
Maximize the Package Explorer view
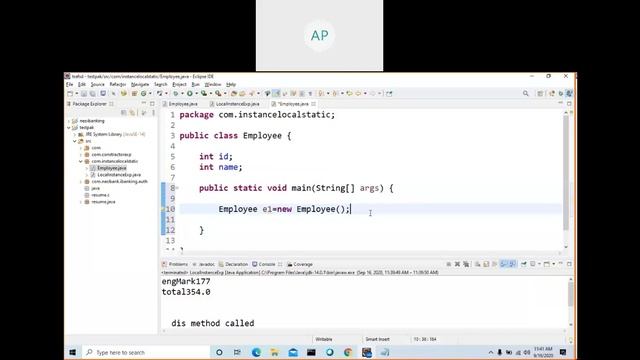coord(152,104)
